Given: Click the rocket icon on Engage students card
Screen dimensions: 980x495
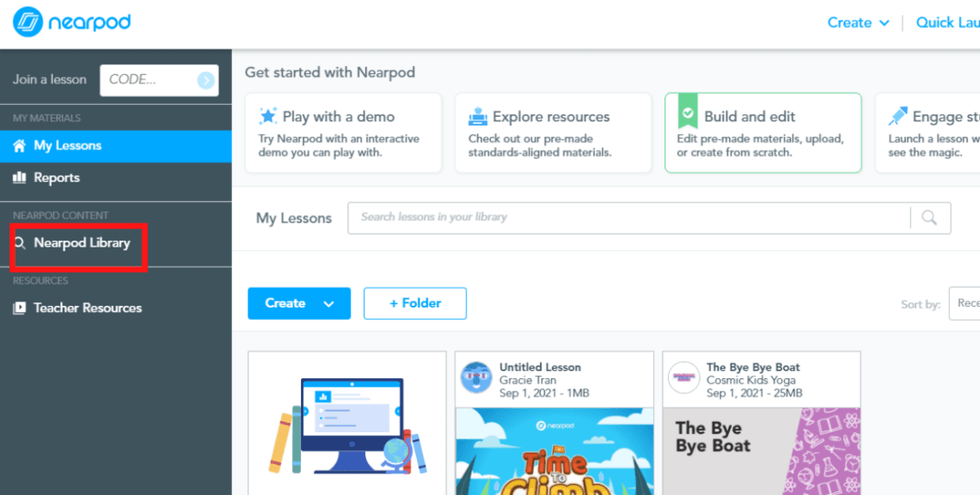Looking at the screenshot, I should click(x=898, y=115).
